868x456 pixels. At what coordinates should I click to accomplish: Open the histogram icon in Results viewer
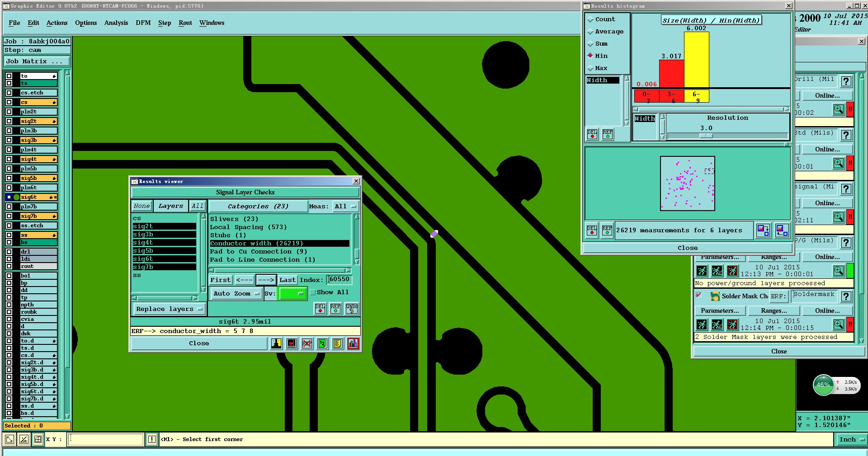(353, 344)
